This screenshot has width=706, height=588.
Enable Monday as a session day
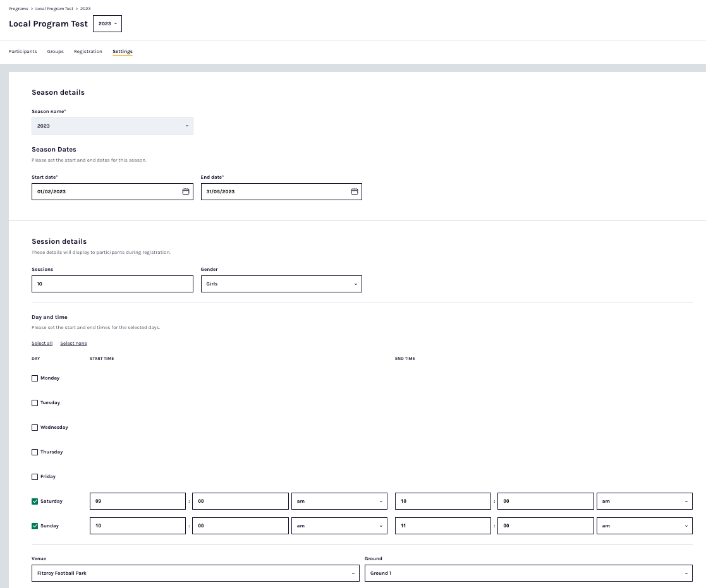coord(35,378)
